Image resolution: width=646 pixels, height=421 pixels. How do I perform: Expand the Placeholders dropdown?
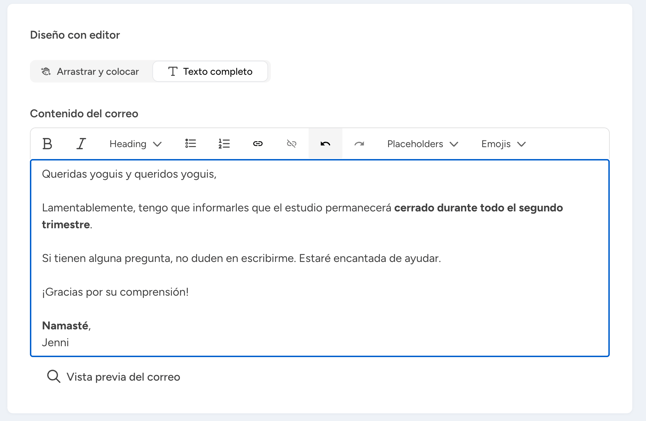(422, 144)
